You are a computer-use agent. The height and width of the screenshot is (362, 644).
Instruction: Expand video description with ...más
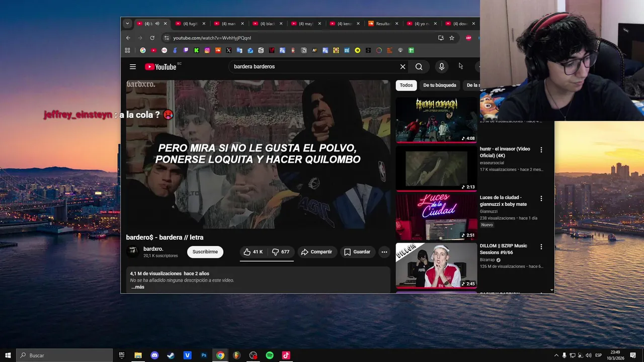tap(138, 287)
